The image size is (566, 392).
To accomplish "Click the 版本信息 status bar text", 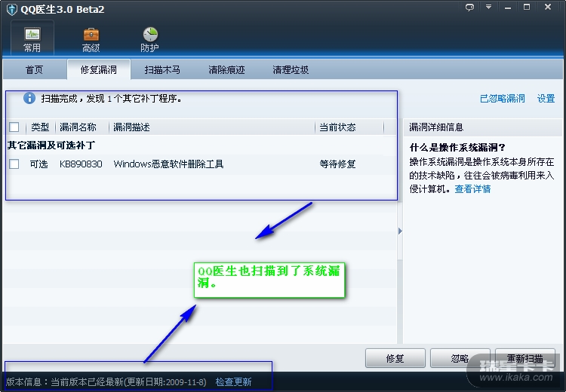I will (106, 382).
